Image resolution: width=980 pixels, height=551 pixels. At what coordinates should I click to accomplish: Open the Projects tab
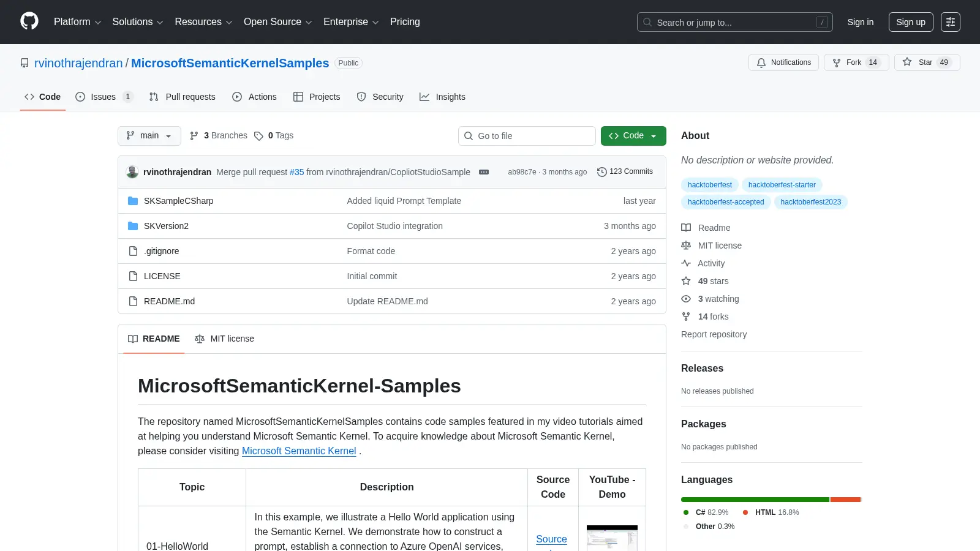(317, 97)
